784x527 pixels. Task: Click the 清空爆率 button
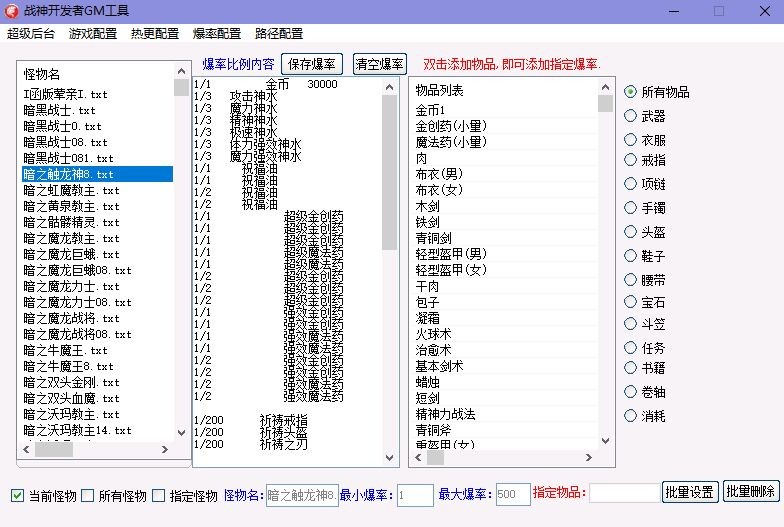(x=380, y=64)
